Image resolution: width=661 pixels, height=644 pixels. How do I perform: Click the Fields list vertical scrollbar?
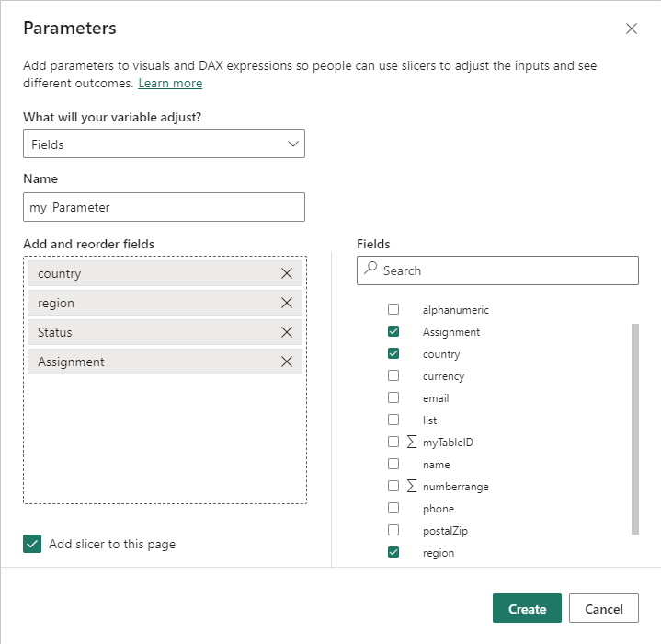635,428
